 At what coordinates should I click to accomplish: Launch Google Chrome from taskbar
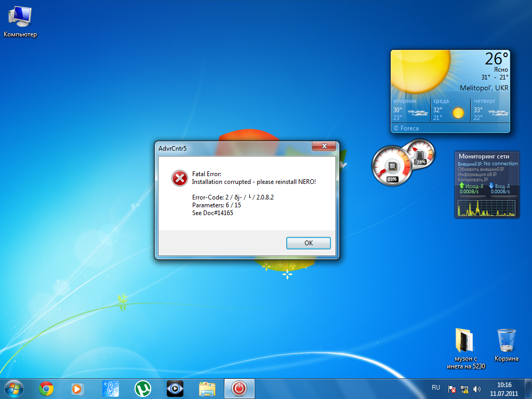point(46,389)
